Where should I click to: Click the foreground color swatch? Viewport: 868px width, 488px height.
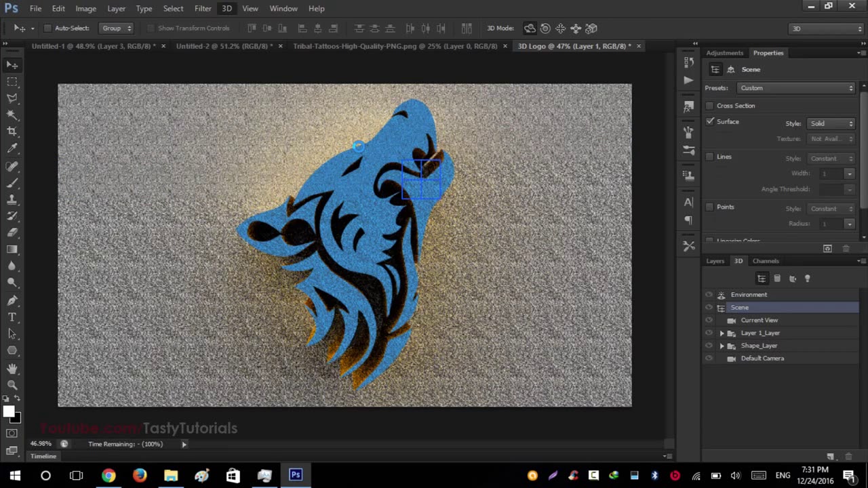[x=8, y=411]
